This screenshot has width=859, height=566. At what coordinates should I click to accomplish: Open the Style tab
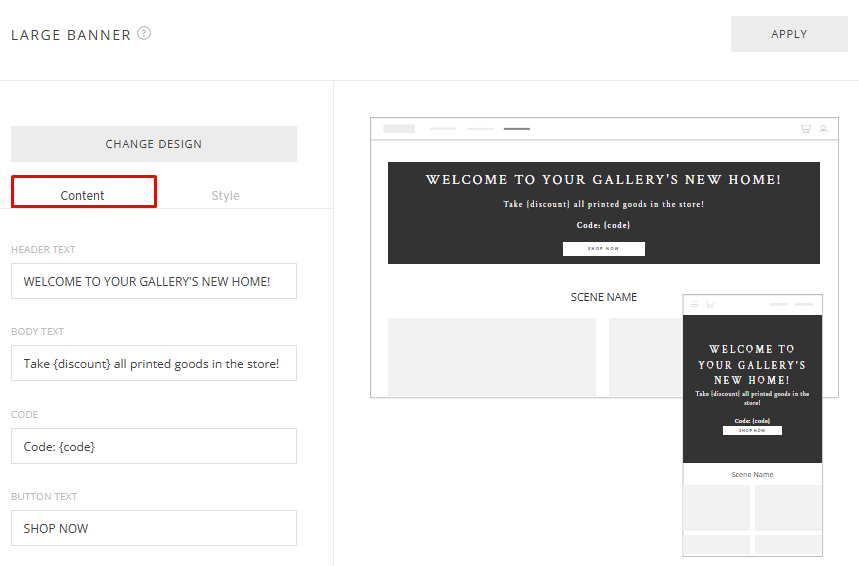(x=225, y=195)
